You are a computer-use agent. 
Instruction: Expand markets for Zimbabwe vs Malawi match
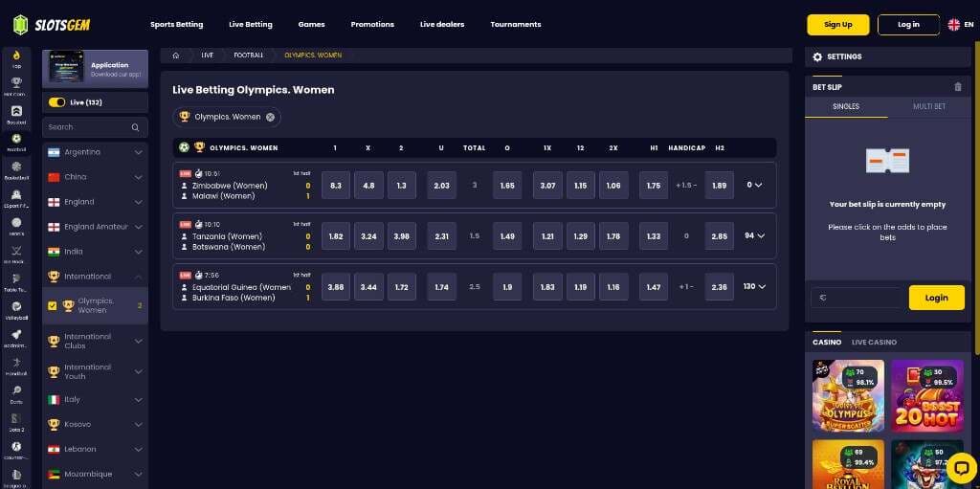click(754, 185)
